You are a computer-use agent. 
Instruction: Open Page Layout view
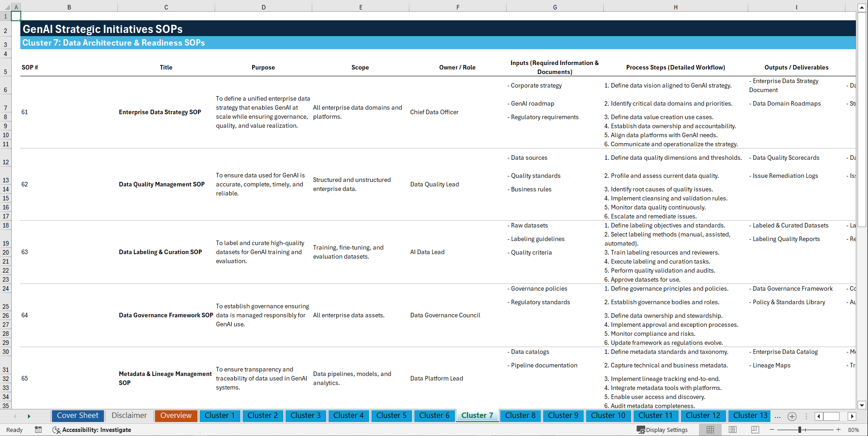coord(732,430)
